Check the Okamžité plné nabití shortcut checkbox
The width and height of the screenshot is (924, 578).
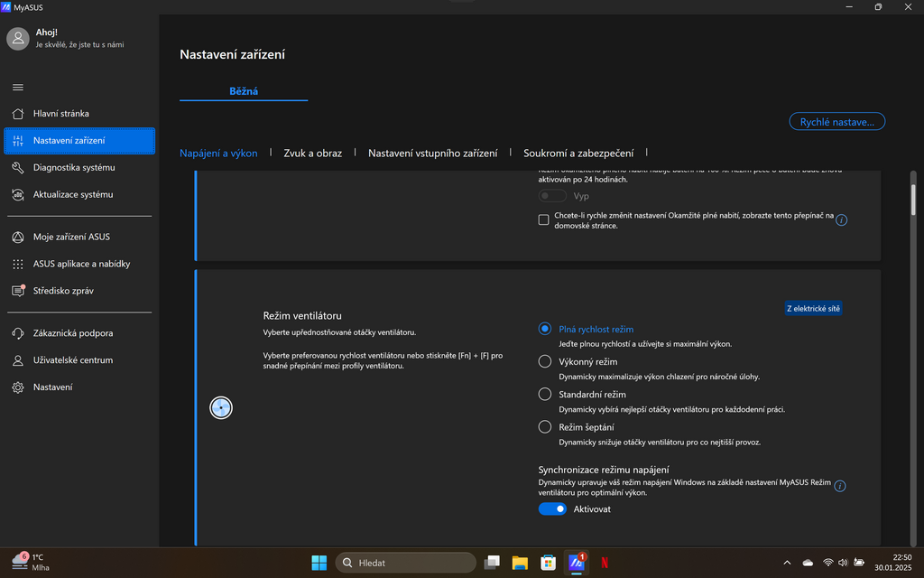542,219
